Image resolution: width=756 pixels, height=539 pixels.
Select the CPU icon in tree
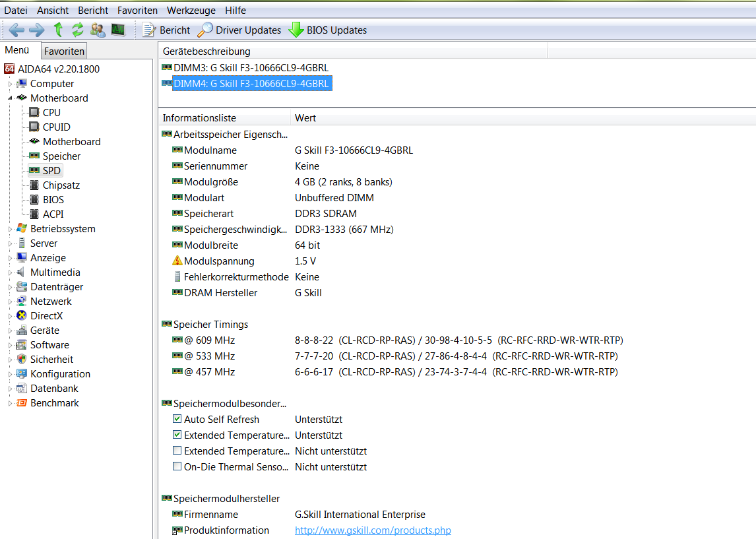click(34, 112)
